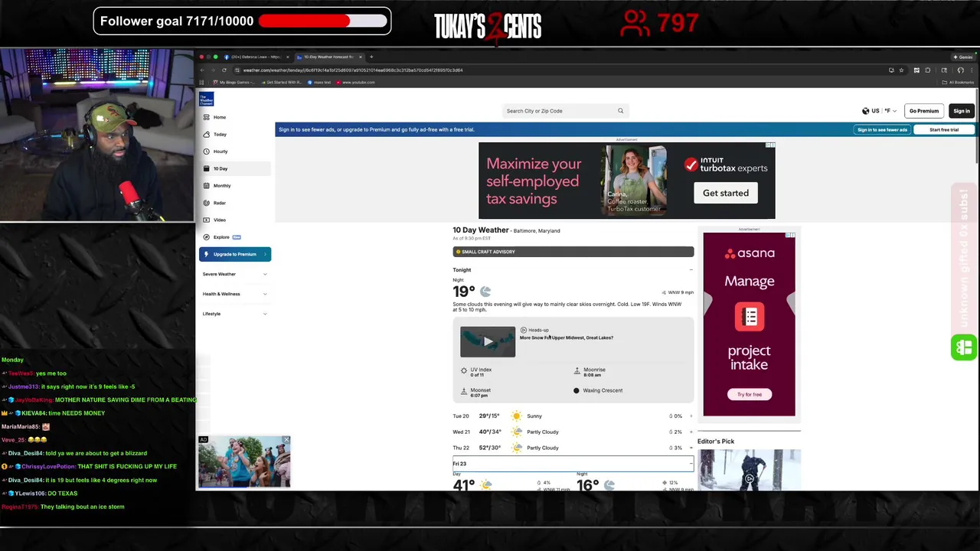Click the search magnifier icon
Image resolution: width=980 pixels, height=551 pixels.
(621, 111)
